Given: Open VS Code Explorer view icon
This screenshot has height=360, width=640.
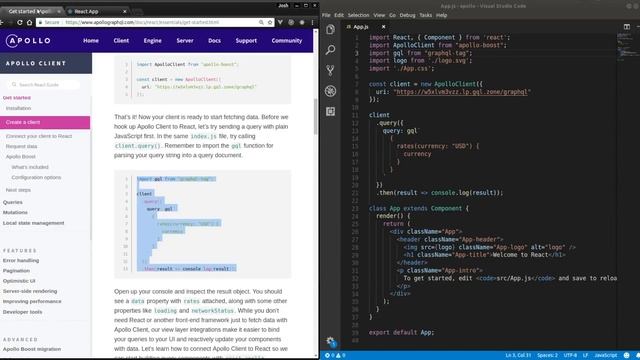Looking at the screenshot, I should (330, 29).
